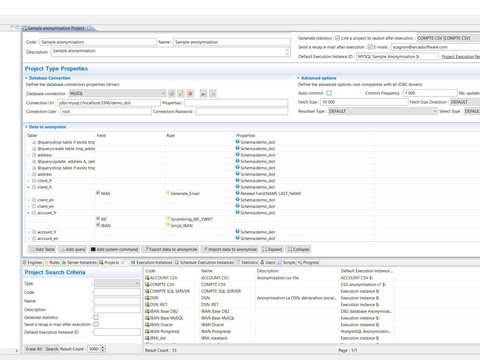
Task: Adjust the Result Count stepper arrows
Action: tap(103, 349)
